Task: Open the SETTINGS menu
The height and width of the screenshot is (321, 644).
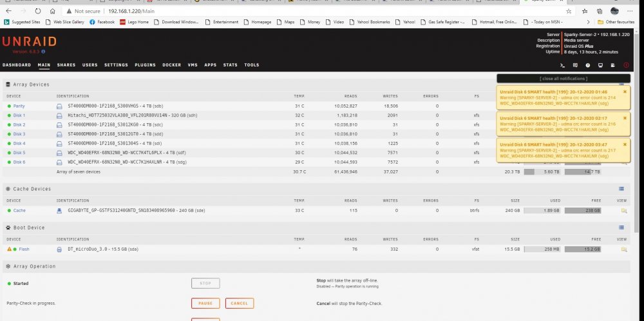Action: [116, 65]
